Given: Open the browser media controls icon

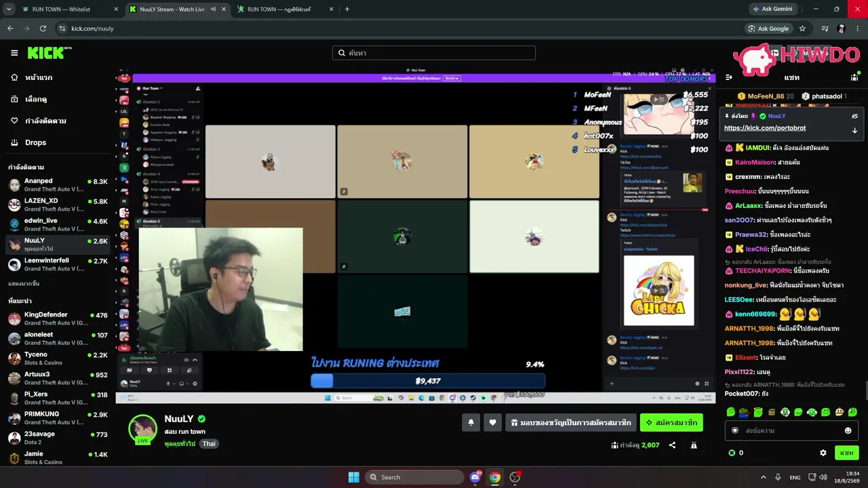Looking at the screenshot, I should pos(825,28).
